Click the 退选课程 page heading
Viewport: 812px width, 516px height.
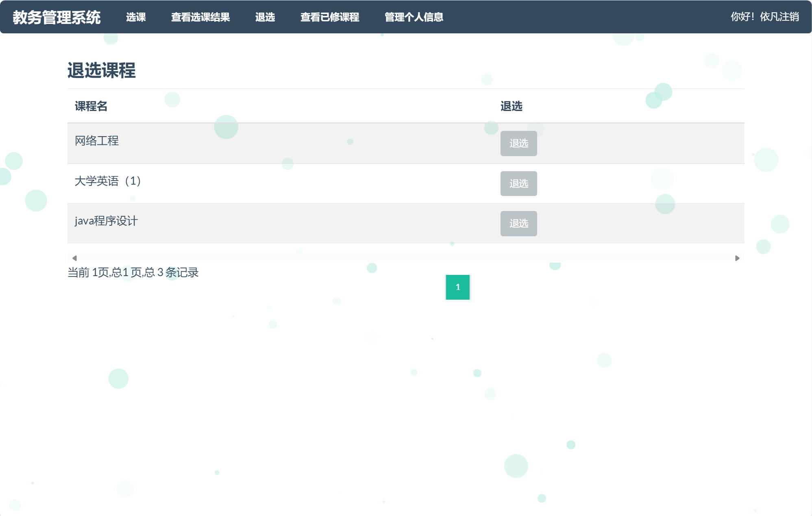102,71
